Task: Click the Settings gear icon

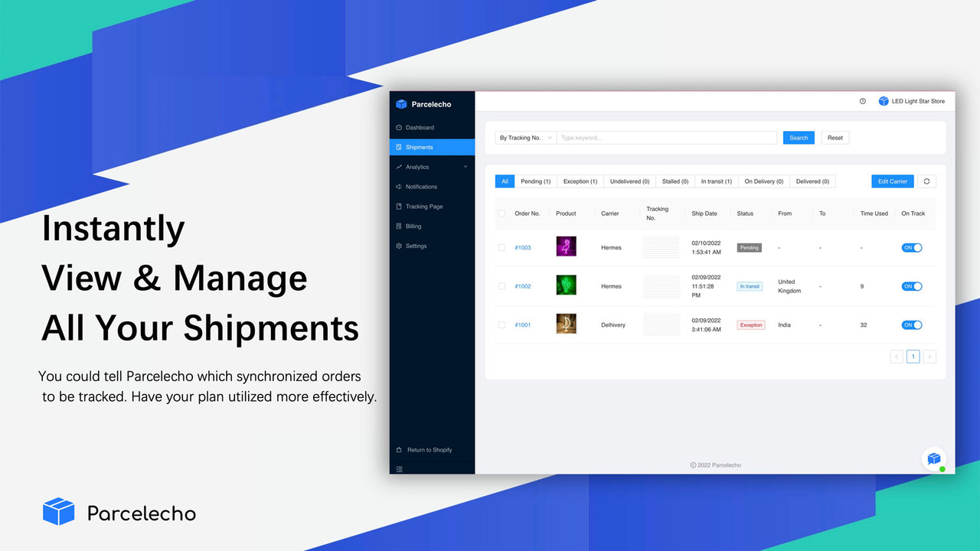Action: click(x=399, y=246)
